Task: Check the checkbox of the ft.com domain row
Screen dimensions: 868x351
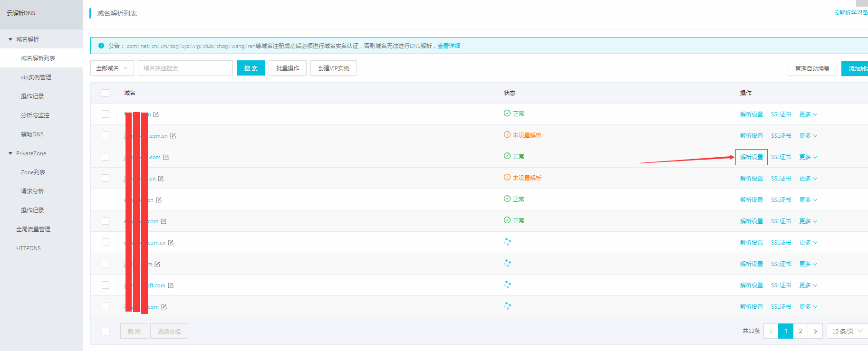Action: coord(106,285)
